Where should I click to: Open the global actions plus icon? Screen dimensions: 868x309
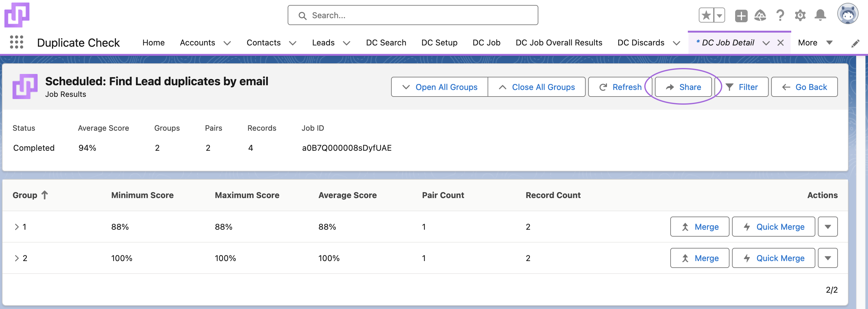[x=741, y=15]
